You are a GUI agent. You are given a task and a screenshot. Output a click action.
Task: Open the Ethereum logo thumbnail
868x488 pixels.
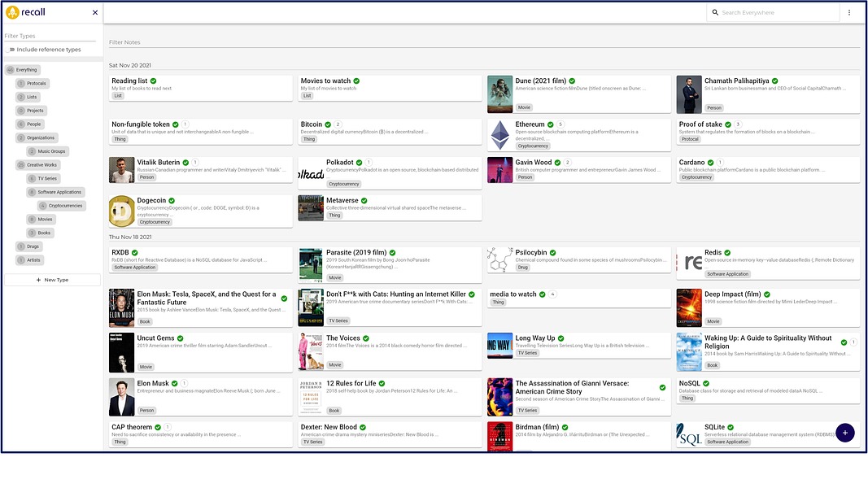pos(499,135)
